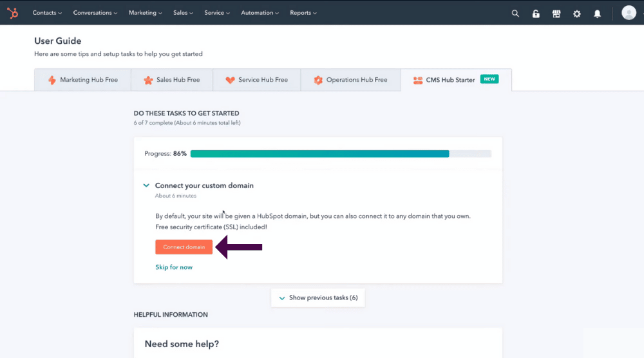The image size is (644, 358).
Task: Click the Operations Hub gear icon
Action: (x=318, y=80)
